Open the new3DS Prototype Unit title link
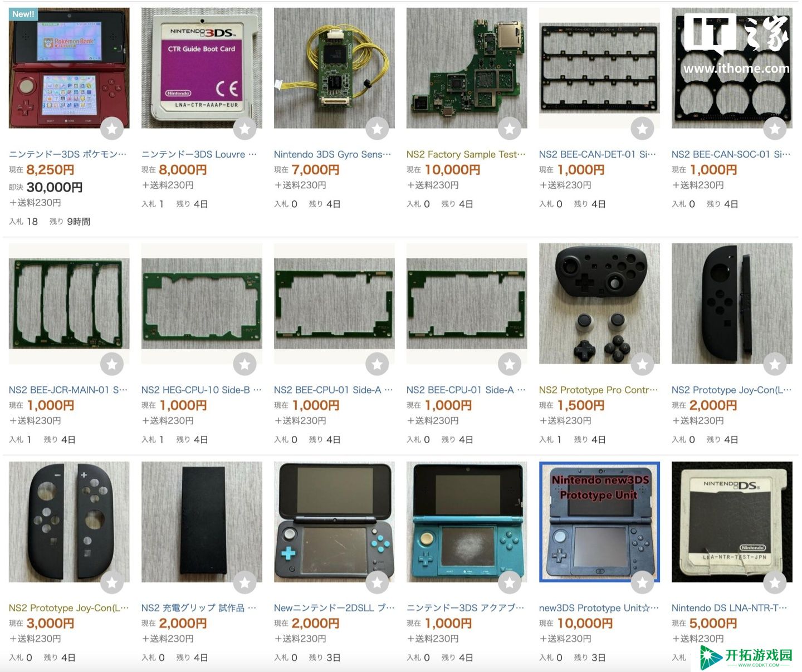 599,608
